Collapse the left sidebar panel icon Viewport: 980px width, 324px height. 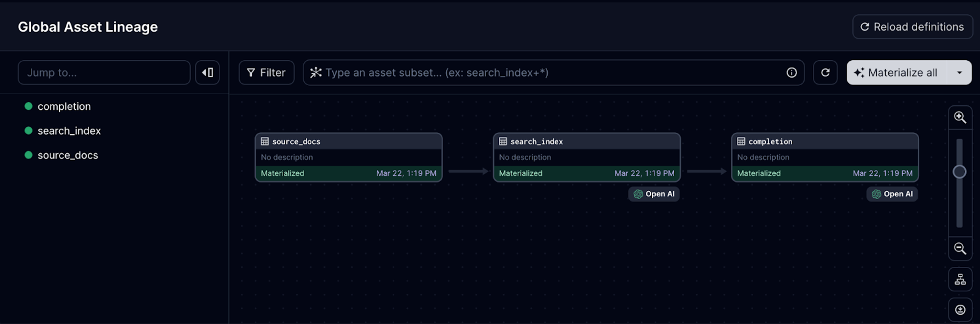[x=207, y=72]
